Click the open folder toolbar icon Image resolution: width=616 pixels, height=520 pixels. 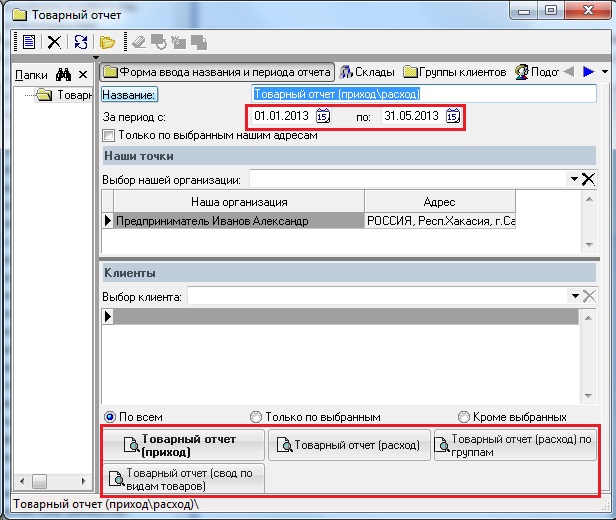[107, 42]
